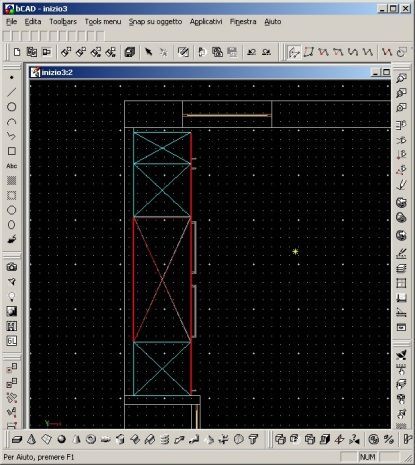Choose the Arc tool in left toolbar
This screenshot has height=465, width=415.
coord(12,122)
